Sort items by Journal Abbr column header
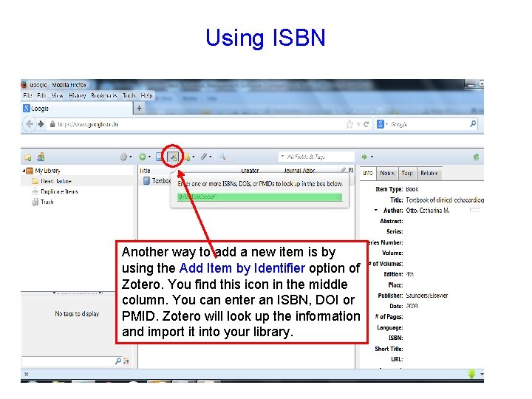This screenshot has height=399, width=532. (x=299, y=171)
